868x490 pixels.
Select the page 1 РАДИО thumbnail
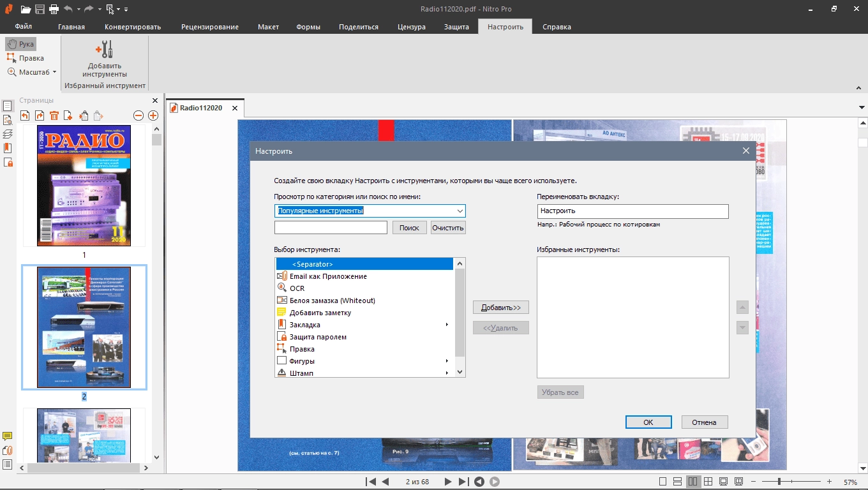pyautogui.click(x=84, y=186)
